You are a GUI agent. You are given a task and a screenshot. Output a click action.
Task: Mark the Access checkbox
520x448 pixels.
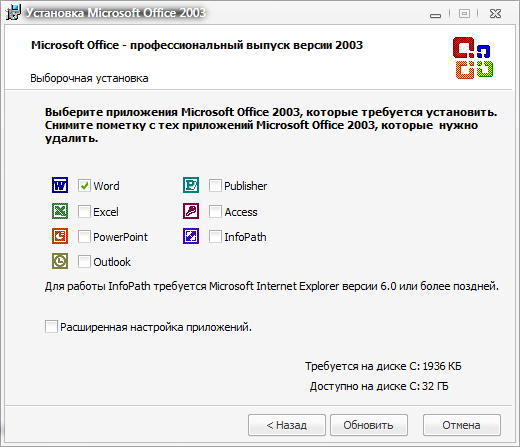pyautogui.click(x=215, y=211)
